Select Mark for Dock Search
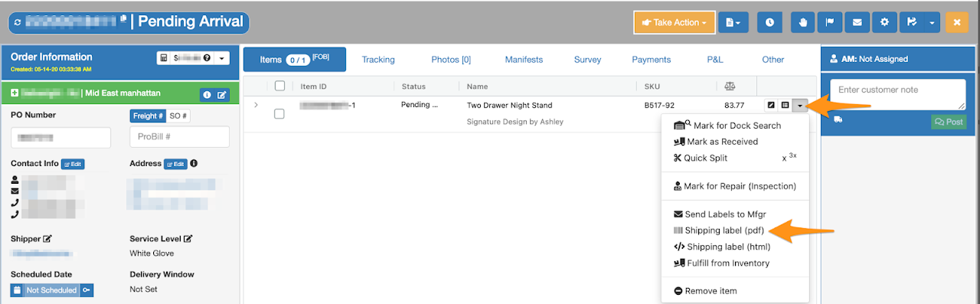 (727, 126)
